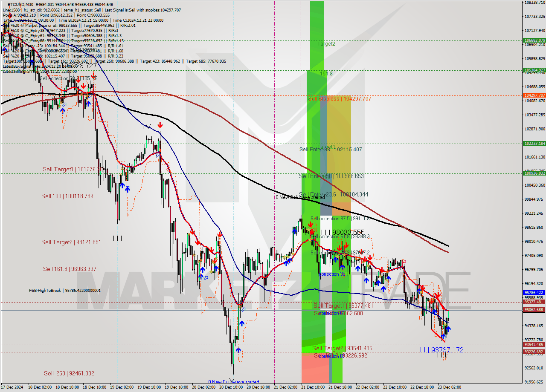Click the 103477.285 price scale value
Screen dimensions: 546x392
click(x=534, y=115)
